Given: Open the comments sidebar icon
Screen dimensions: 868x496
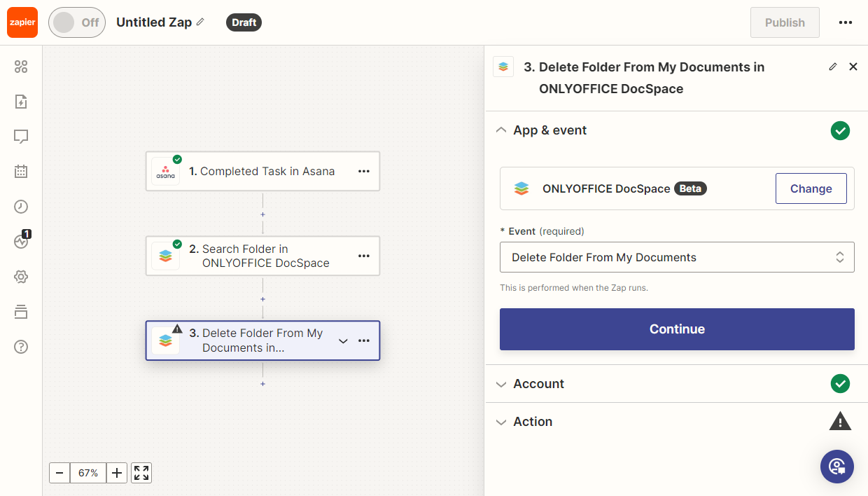Looking at the screenshot, I should point(21,137).
